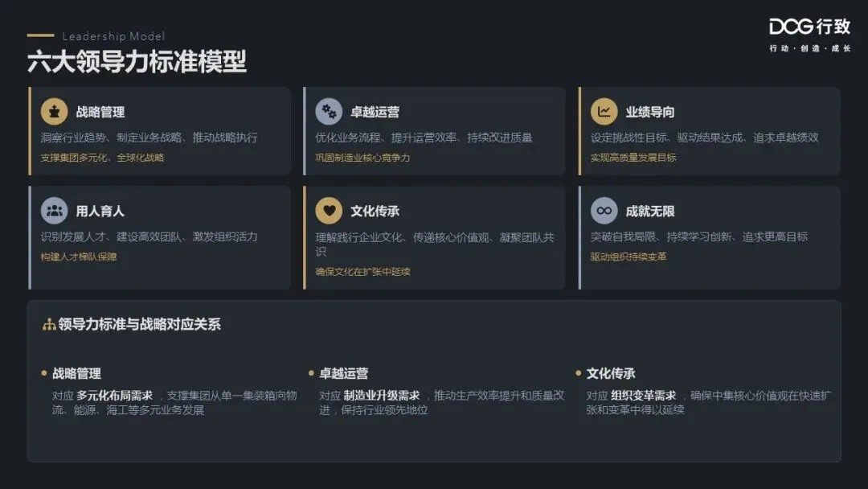Click the DCG 行致 logo
The height and width of the screenshot is (489, 868).
[x=809, y=35]
